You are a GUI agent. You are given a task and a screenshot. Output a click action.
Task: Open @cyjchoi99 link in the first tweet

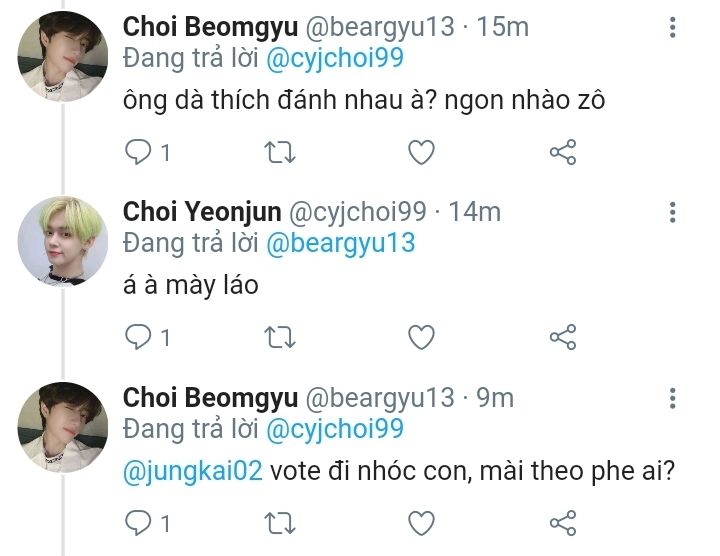(x=334, y=57)
